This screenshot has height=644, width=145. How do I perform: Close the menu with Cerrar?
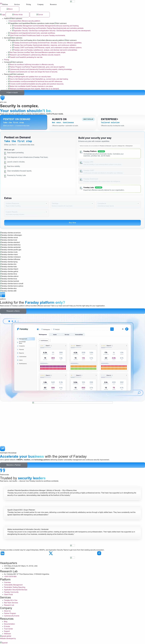coord(40,15)
